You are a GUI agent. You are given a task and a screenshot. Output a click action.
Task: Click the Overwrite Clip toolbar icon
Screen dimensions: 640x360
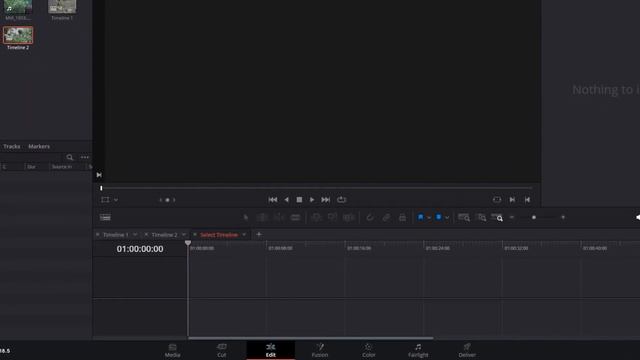332,218
